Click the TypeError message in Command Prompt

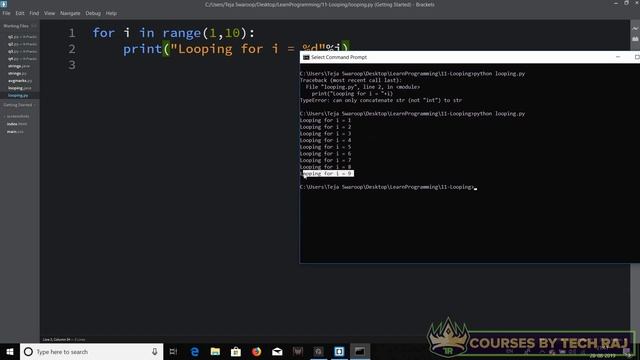pos(381,100)
